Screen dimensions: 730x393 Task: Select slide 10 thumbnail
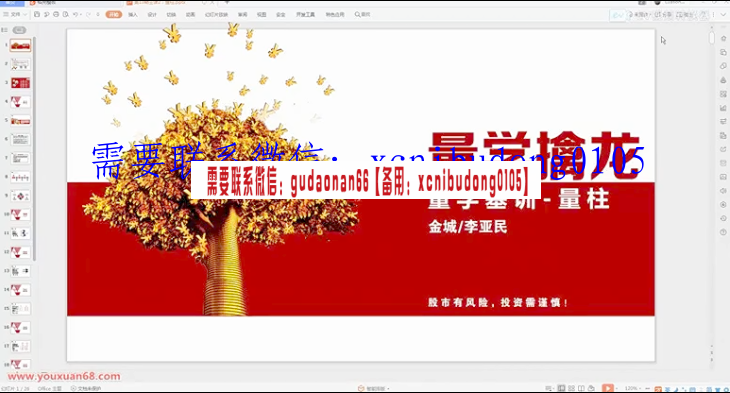pos(20,215)
